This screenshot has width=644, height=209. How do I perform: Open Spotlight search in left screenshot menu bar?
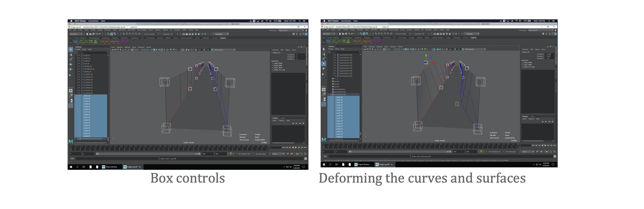point(300,21)
